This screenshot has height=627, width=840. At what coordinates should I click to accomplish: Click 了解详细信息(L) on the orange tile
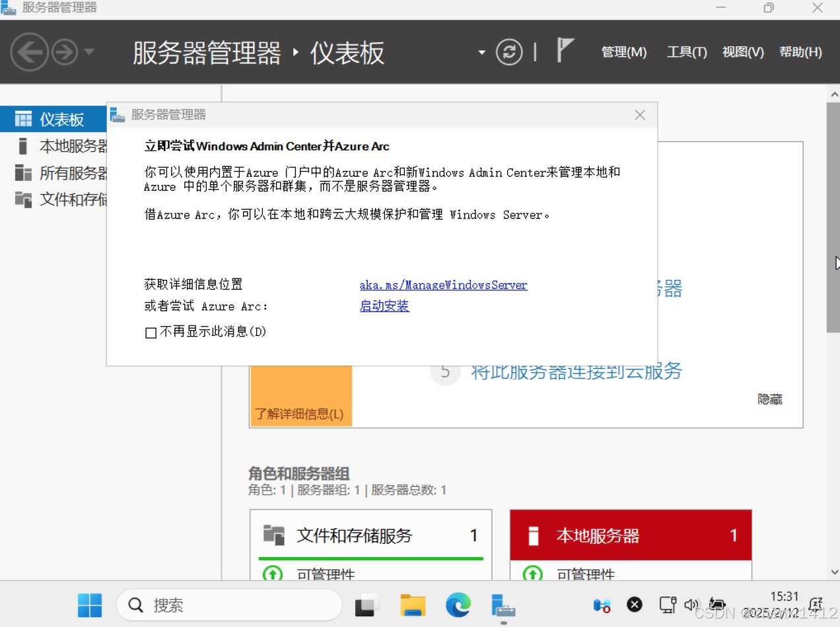point(300,414)
